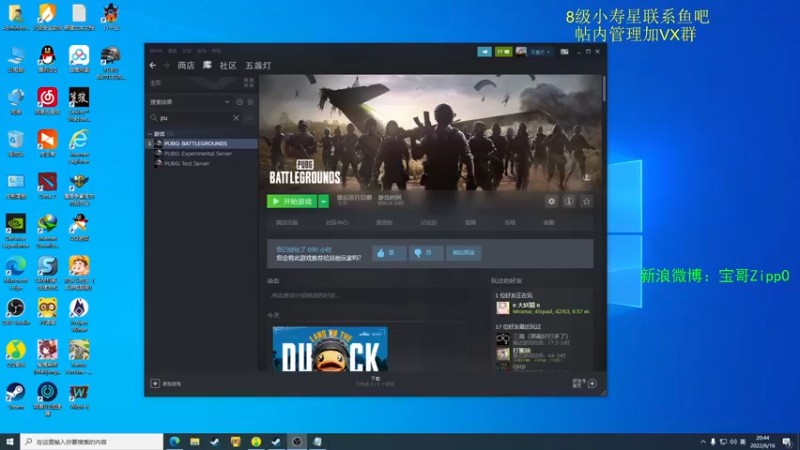The image size is (800, 450).
Task: Open the account name dropdown in Steam header
Action: 540,52
